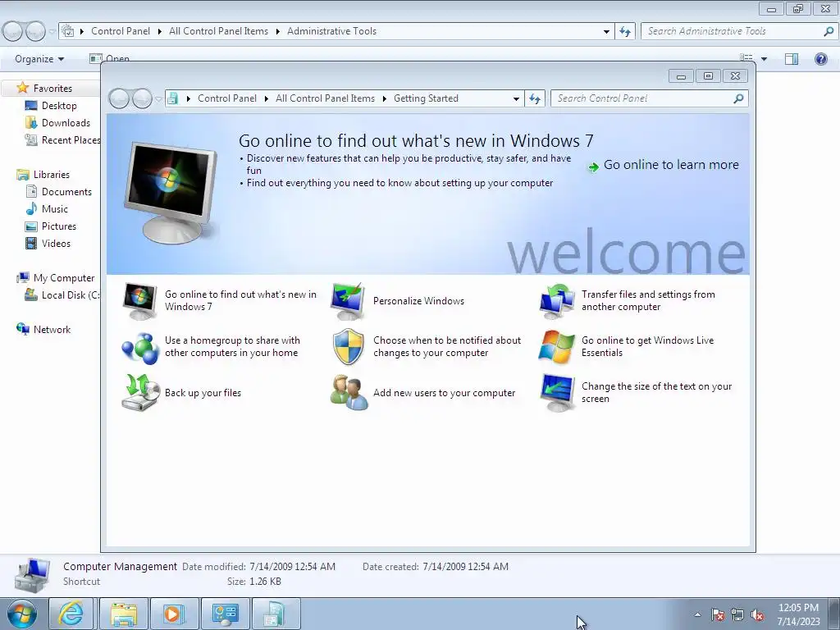
Task: Click the Add new users people icon
Action: point(349,393)
